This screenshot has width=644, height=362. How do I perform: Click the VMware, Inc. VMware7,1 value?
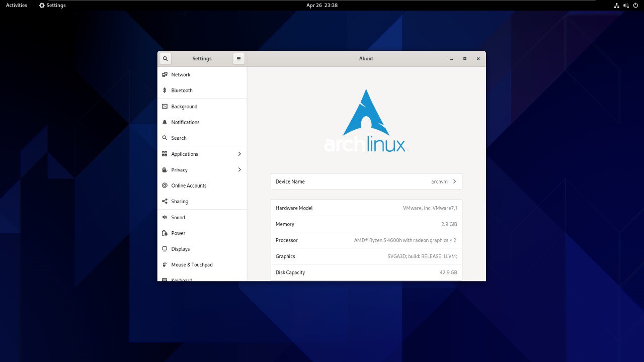point(430,208)
